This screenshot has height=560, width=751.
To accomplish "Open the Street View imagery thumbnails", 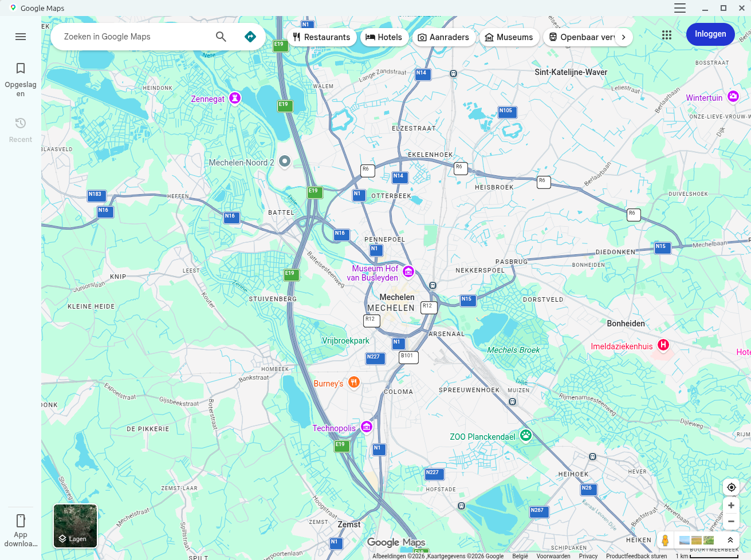I will point(697,540).
